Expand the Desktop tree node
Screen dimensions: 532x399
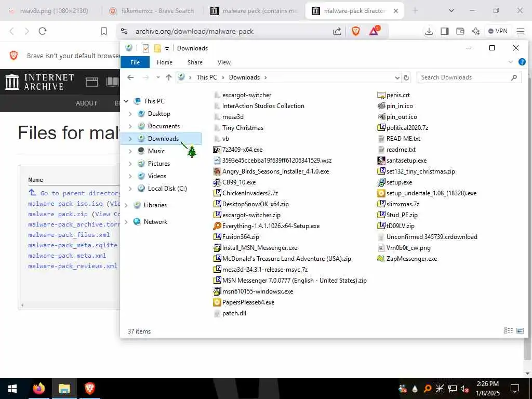point(130,114)
